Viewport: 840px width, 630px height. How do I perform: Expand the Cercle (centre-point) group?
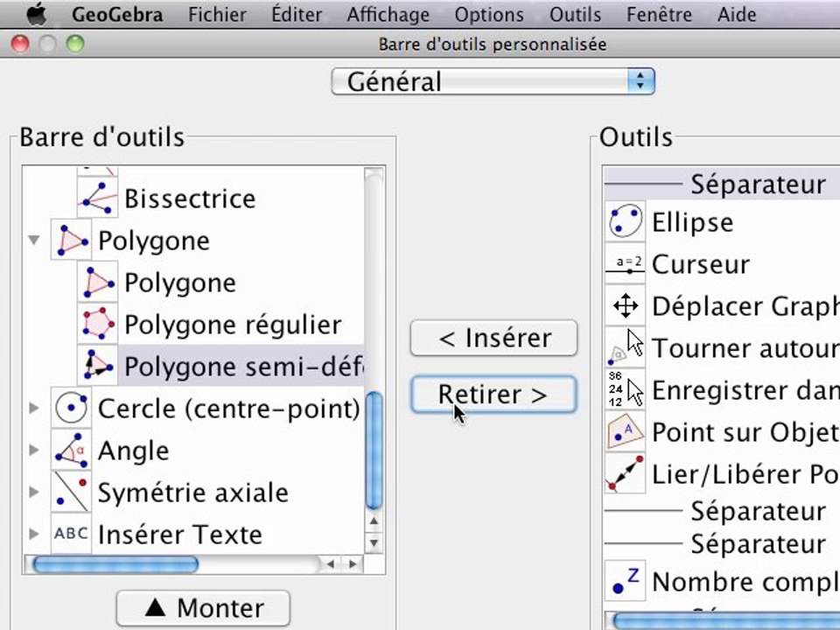point(34,409)
